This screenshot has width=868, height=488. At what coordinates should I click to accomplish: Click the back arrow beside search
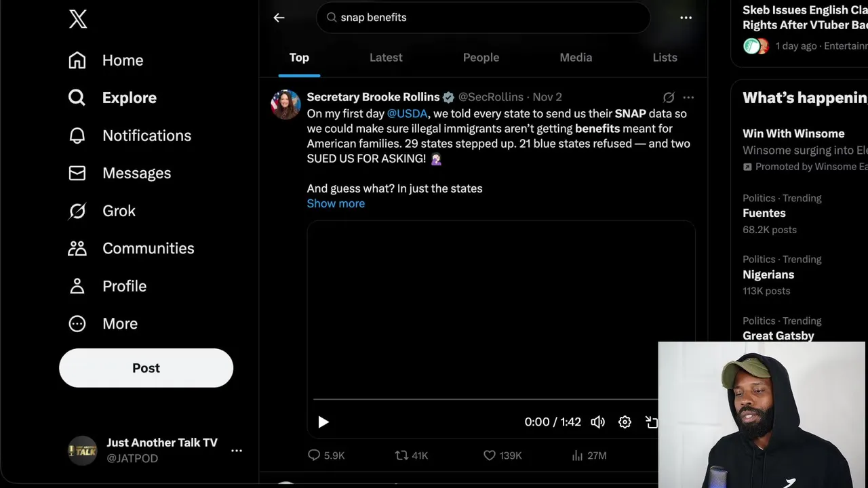pyautogui.click(x=279, y=18)
